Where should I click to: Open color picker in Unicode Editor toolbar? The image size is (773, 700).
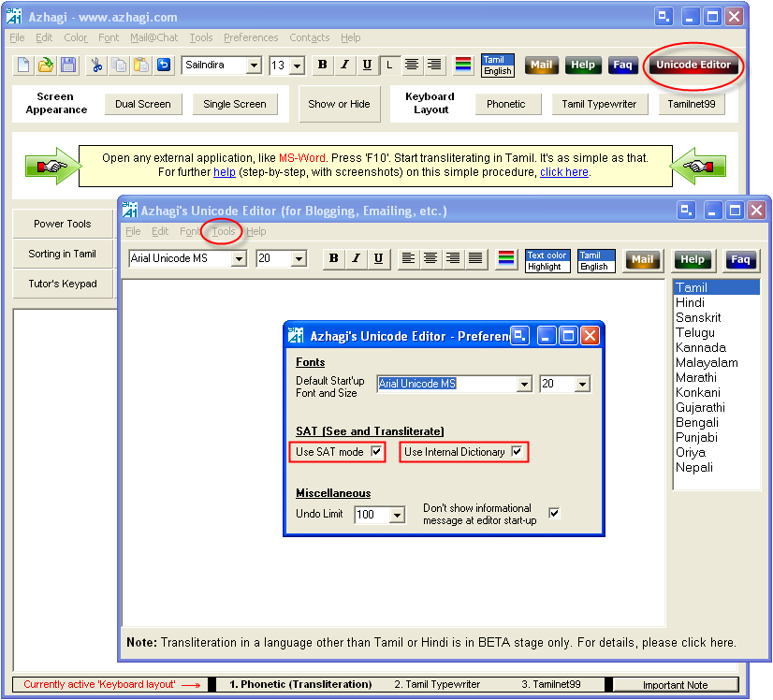(x=506, y=259)
